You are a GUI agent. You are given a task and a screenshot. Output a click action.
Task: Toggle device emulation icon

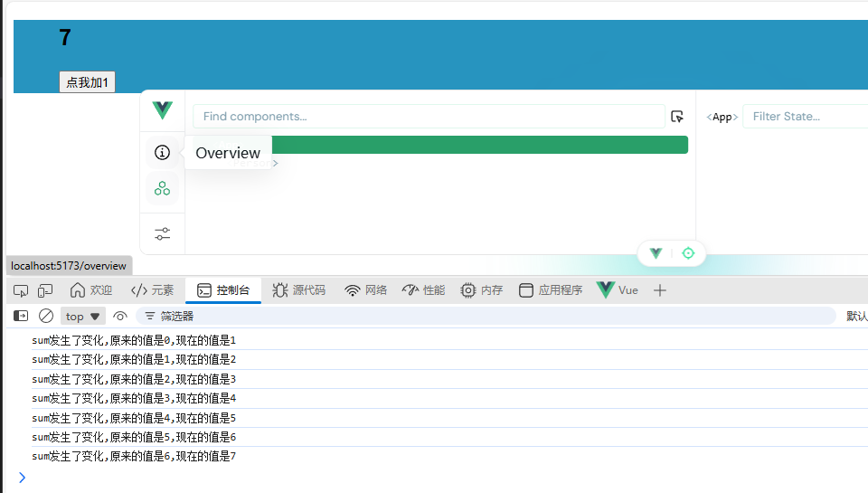point(45,290)
